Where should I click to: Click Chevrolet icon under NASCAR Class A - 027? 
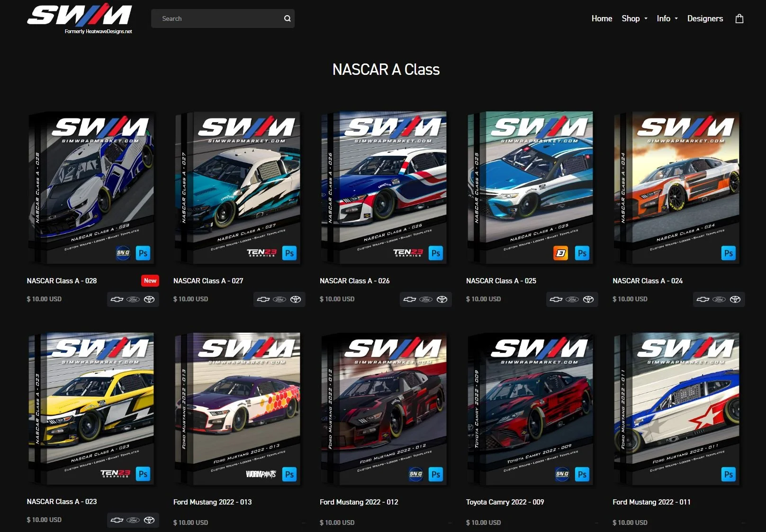pyautogui.click(x=263, y=299)
